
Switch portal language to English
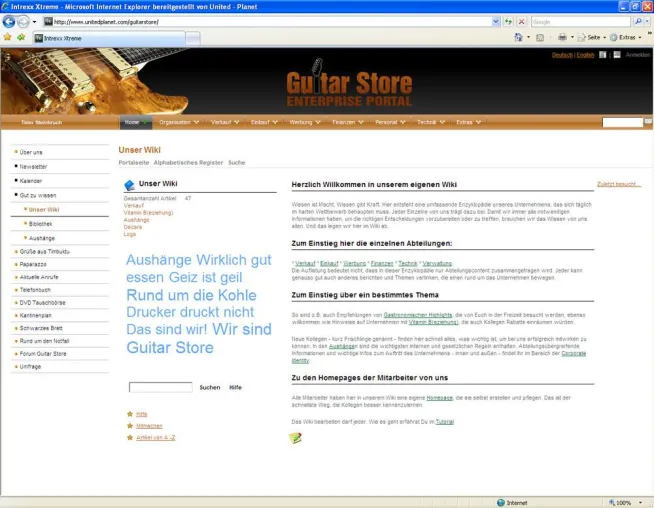[x=585, y=55]
